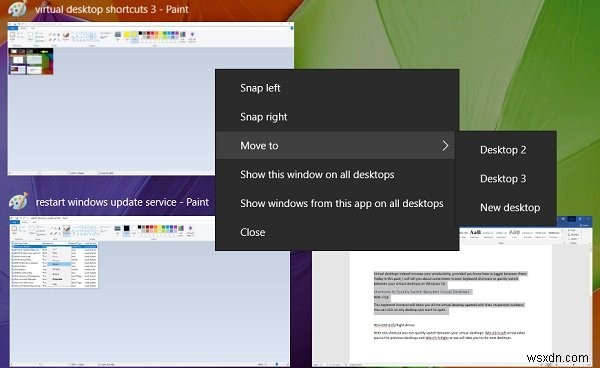Click the Paint icon beside virtual desktop shortcuts 3
Screen dimensions: 600x368
[x=18, y=8]
